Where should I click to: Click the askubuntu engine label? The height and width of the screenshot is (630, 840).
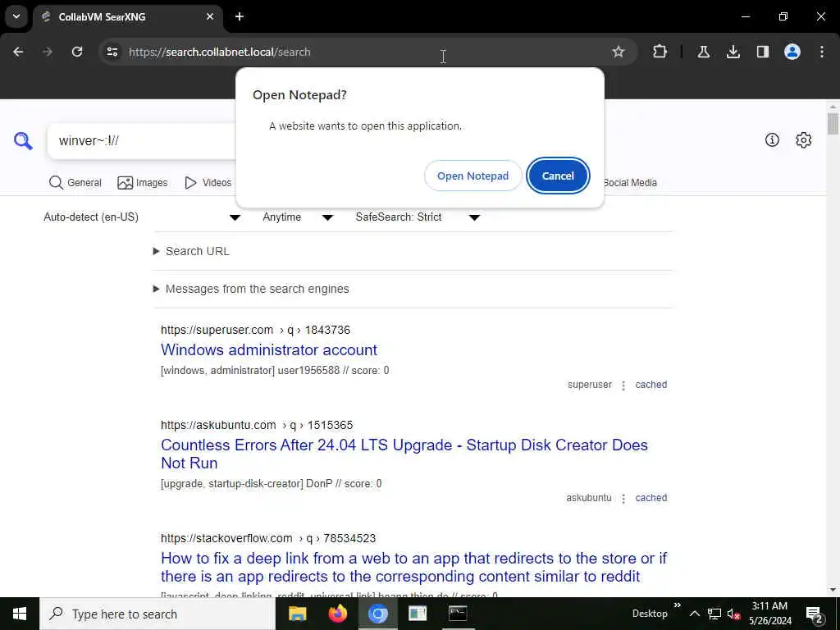coord(589,498)
